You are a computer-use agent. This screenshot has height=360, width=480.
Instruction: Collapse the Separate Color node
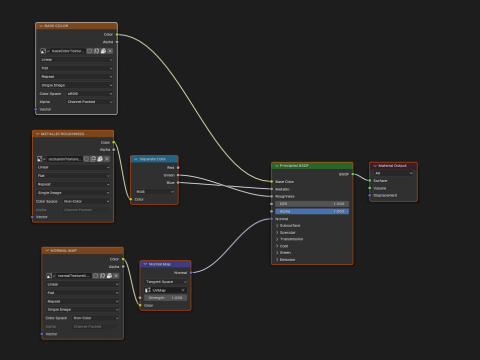click(136, 159)
